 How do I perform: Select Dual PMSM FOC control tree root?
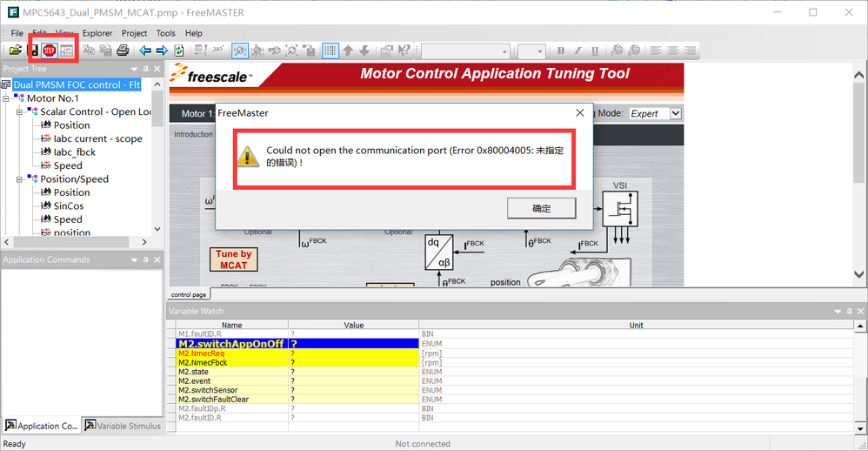coord(77,84)
